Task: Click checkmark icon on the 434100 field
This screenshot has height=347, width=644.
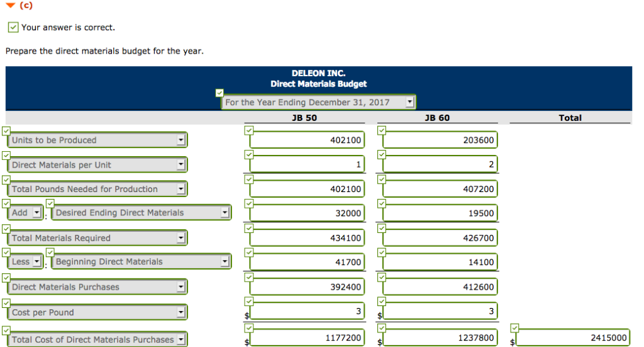Action: (249, 228)
